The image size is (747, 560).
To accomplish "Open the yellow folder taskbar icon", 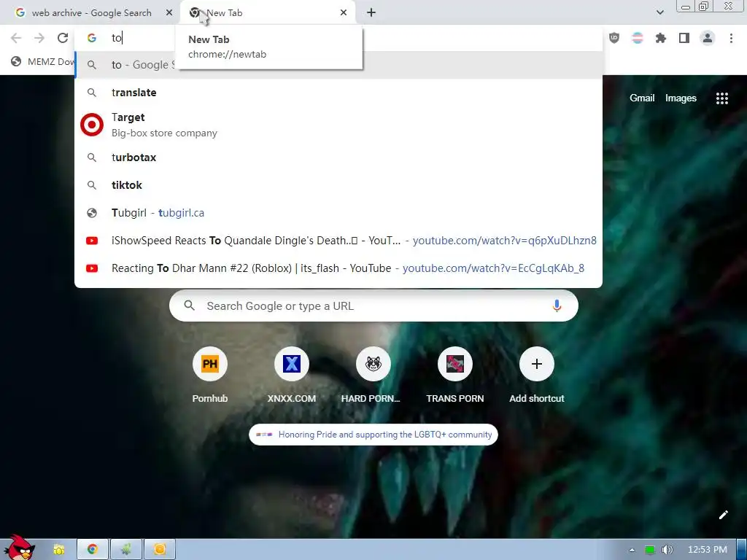I will [x=58, y=550].
